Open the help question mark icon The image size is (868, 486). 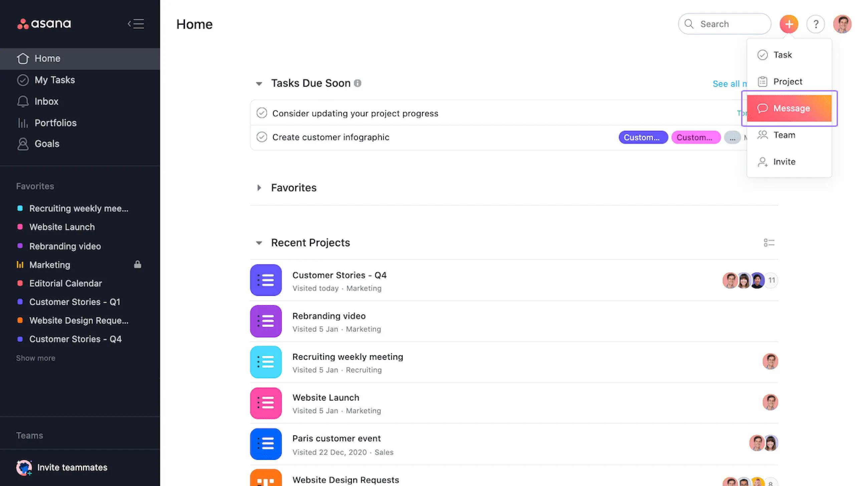(x=816, y=24)
